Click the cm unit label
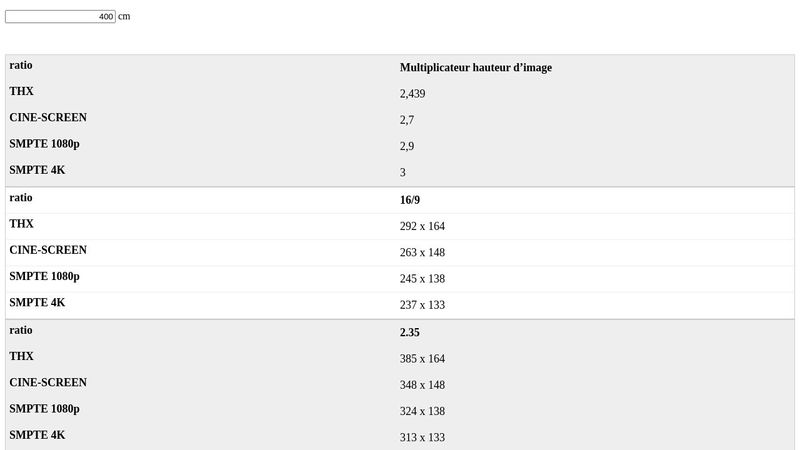This screenshot has width=800, height=450. [124, 17]
